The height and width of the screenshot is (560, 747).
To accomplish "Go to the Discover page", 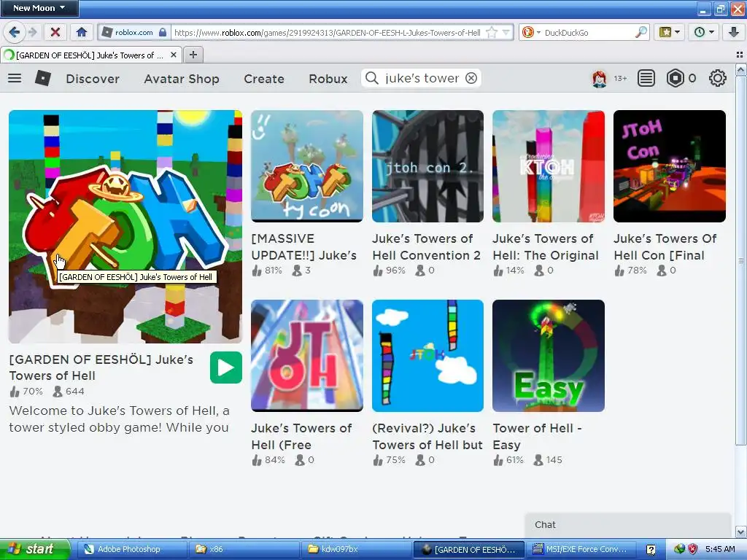I will pos(93,79).
